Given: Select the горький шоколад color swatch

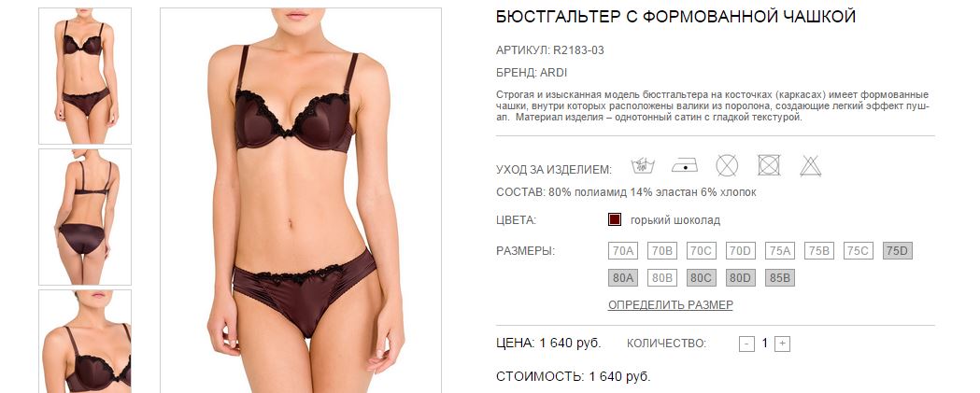Looking at the screenshot, I should pos(615,220).
